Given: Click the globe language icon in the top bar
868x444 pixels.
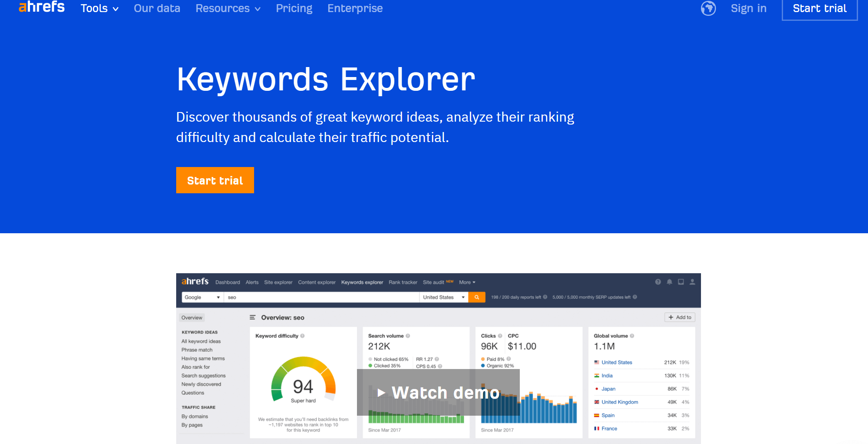Looking at the screenshot, I should click(x=708, y=8).
